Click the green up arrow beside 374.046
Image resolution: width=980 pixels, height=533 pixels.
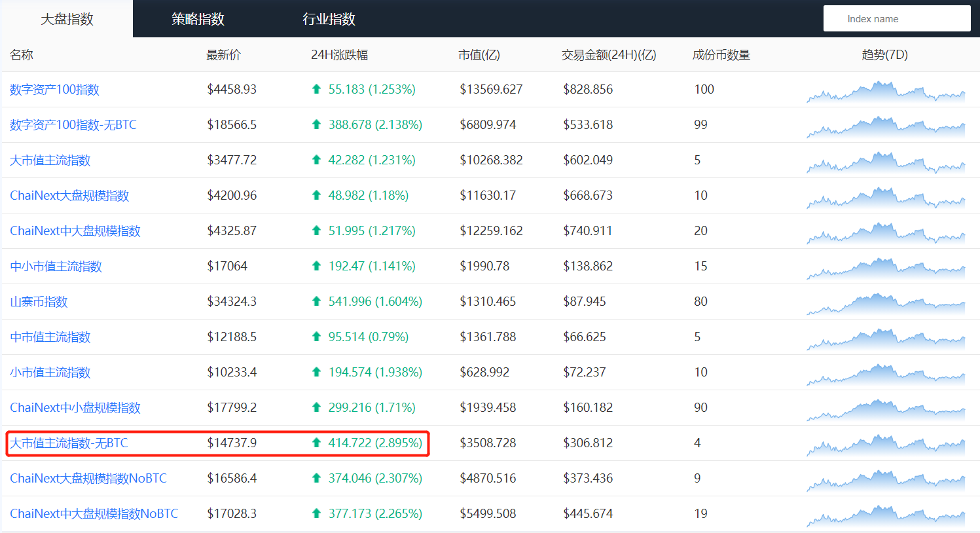tap(317, 478)
